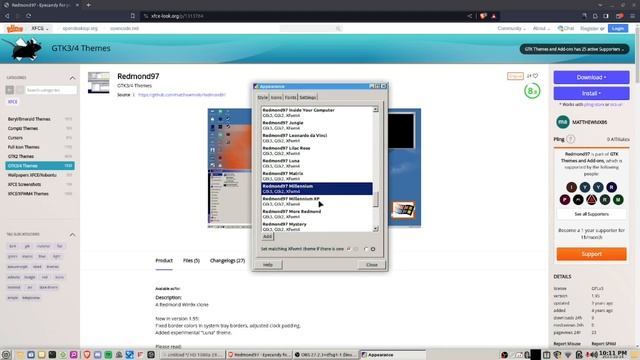Viewport: 640px width, 360px height.
Task: Select Cursors category in sidebar
Action: coord(40,138)
